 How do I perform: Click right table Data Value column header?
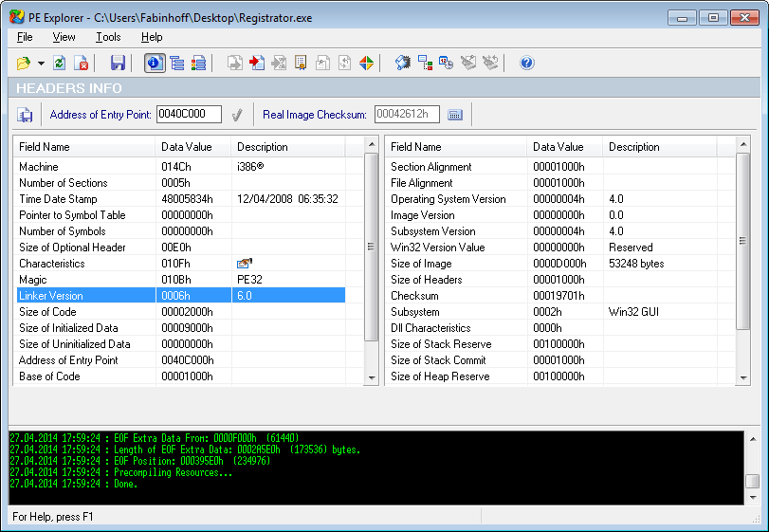point(565,147)
